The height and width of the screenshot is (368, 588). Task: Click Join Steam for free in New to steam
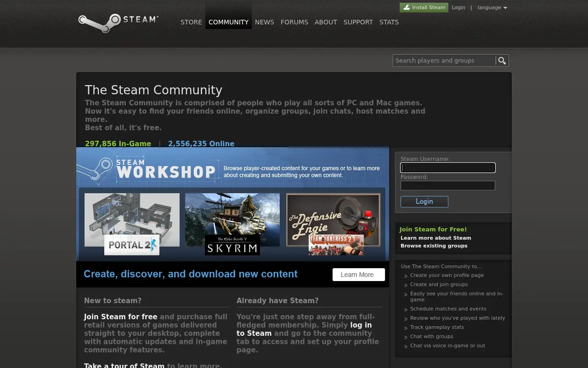pos(121,317)
